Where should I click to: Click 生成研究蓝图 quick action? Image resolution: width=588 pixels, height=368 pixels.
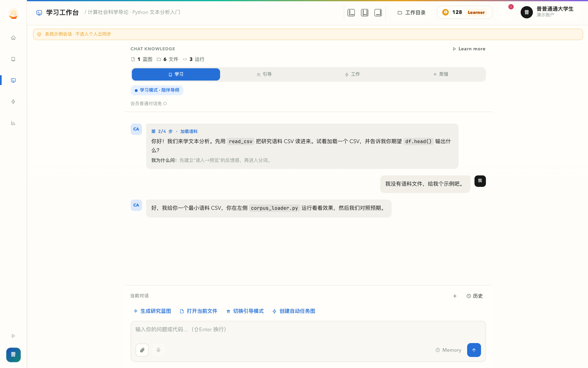152,311
